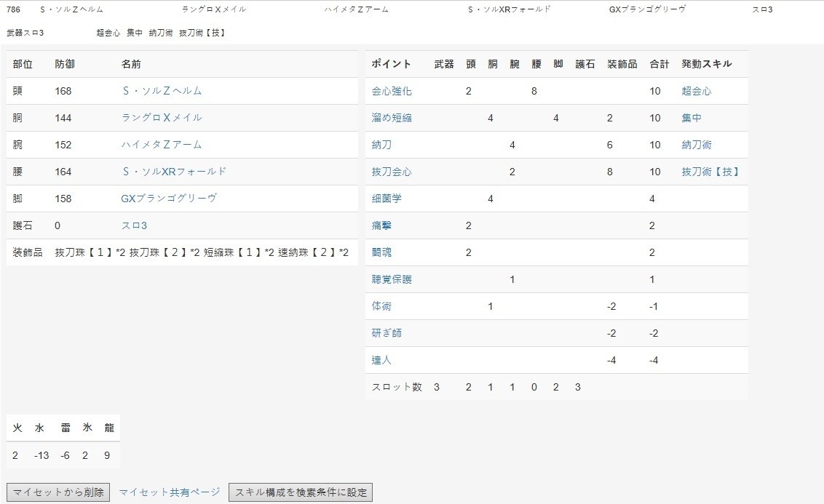Viewport: 824px width, 504px height.
Task: Click the 溜め短縮 skill point link
Action: [x=392, y=118]
